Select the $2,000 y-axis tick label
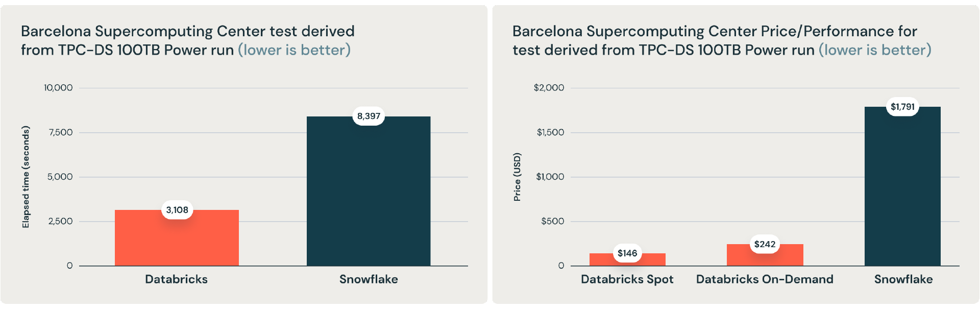Screen dimensions: 980x309 point(549,88)
